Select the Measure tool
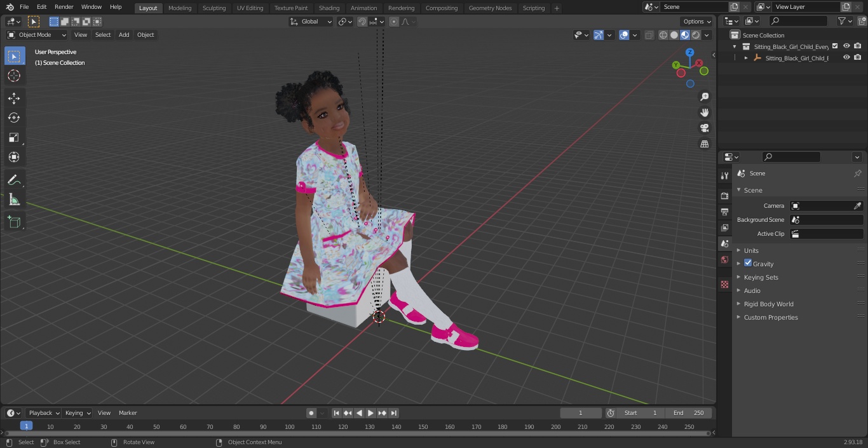 pos(14,200)
